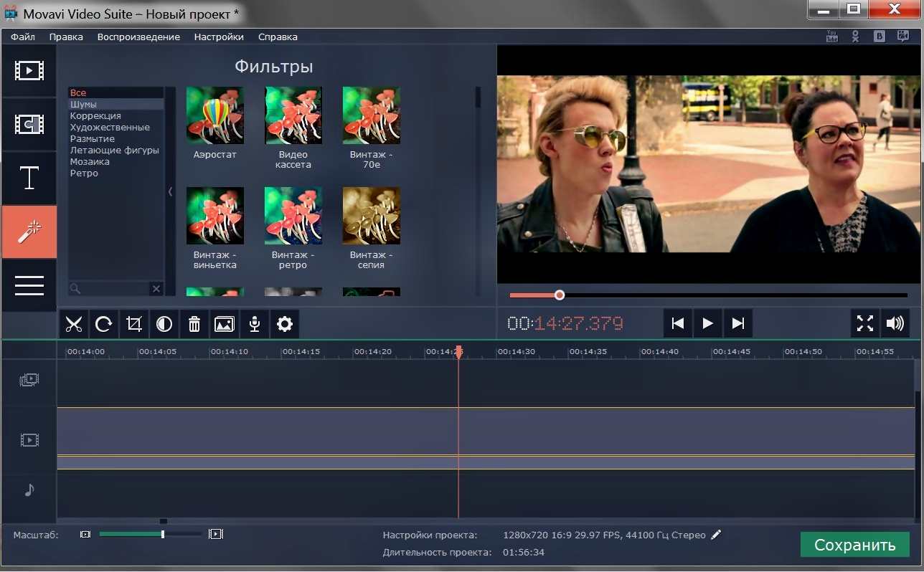Click the timeline horizontal scrollbar thumb

pos(164,521)
